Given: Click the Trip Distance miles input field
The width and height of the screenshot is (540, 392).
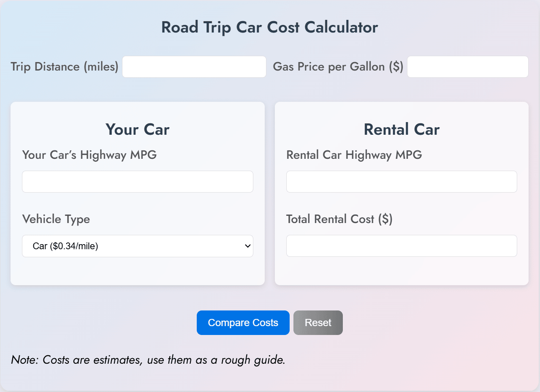Looking at the screenshot, I should click(x=194, y=67).
